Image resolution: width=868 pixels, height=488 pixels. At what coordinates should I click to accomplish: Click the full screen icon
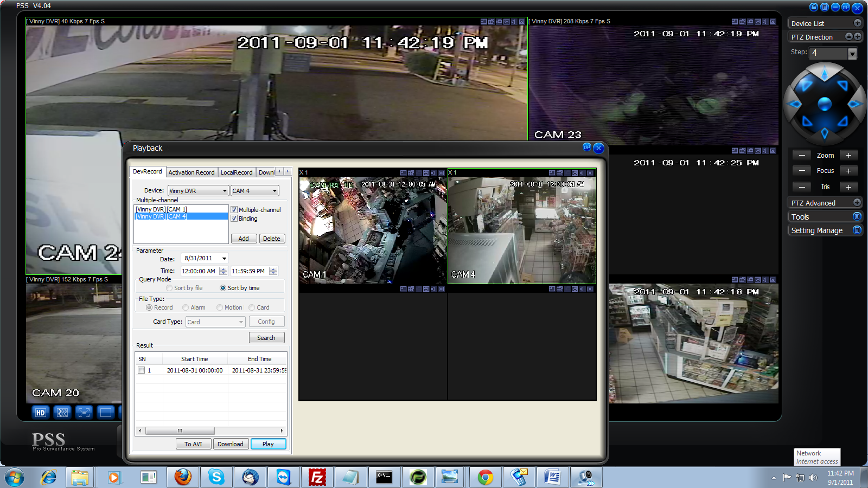click(x=84, y=413)
